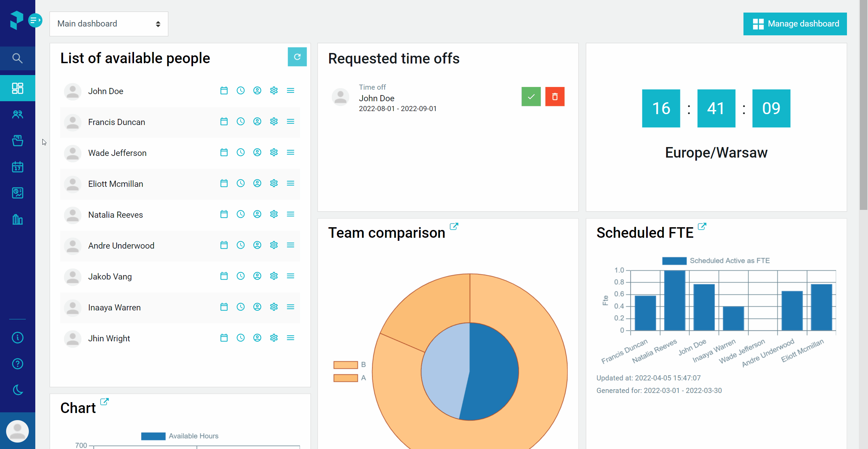
Task: Toggle the sidebar expand button
Action: click(x=35, y=20)
